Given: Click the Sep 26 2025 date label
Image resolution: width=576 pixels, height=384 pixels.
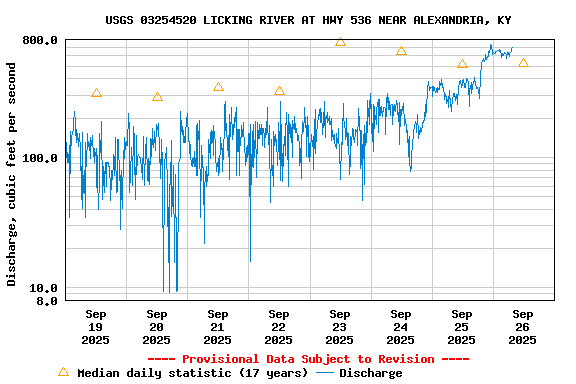Looking at the screenshot, I should [x=522, y=327].
